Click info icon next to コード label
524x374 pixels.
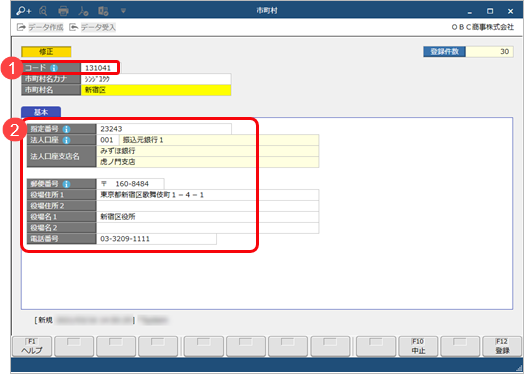point(54,68)
